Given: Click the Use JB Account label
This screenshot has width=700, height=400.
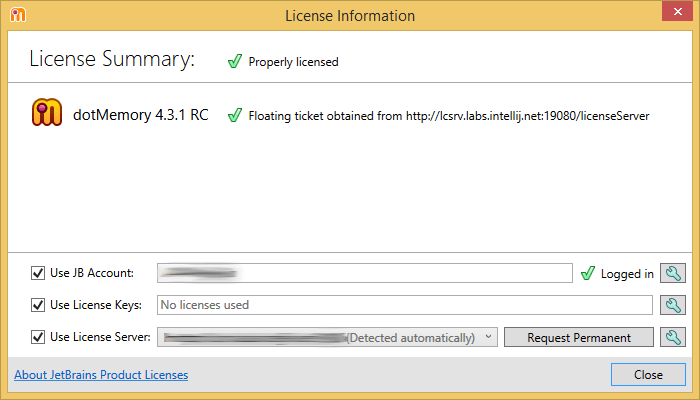Looking at the screenshot, I should pyautogui.click(x=92, y=273).
